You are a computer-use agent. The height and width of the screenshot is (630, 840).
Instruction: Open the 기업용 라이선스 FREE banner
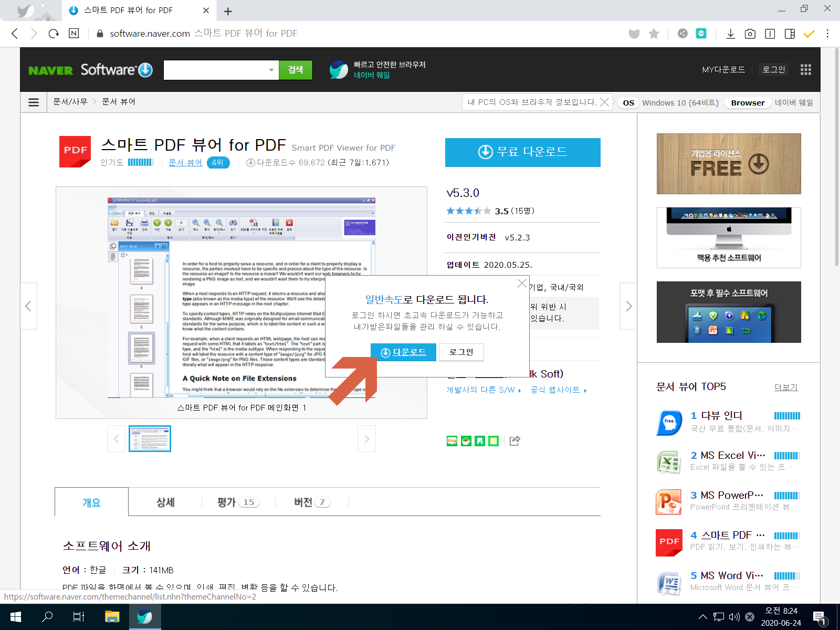coord(729,164)
